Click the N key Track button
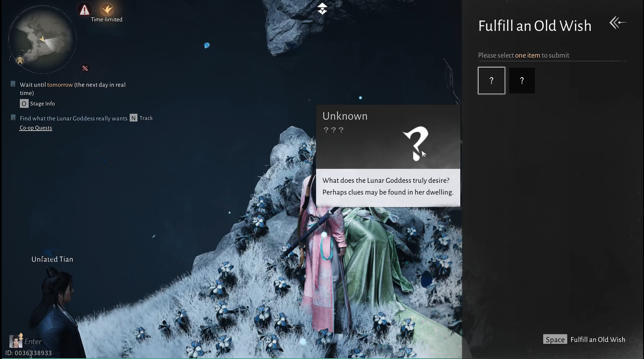Image resolution: width=644 pixels, height=359 pixels. [141, 118]
